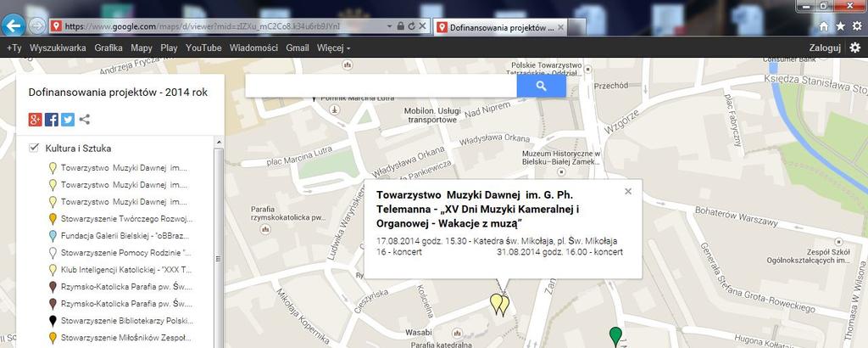Open Grafika in Google bar
868x348 pixels.
(x=108, y=48)
